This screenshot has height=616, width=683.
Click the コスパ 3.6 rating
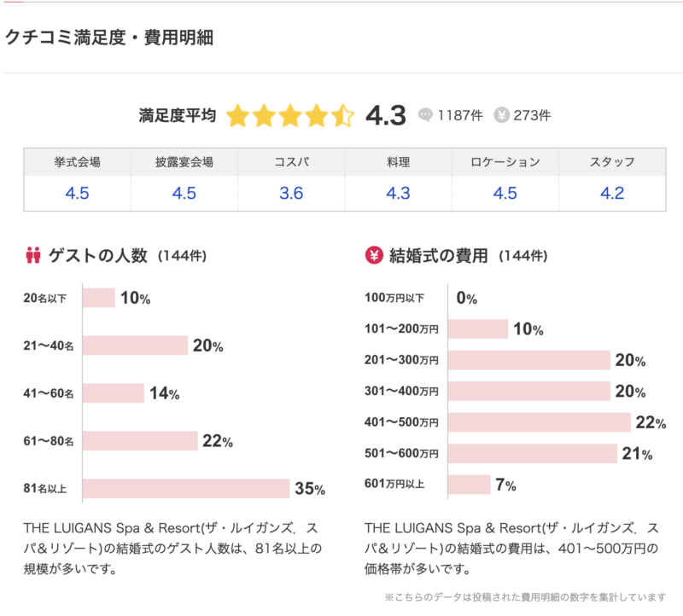tap(291, 194)
